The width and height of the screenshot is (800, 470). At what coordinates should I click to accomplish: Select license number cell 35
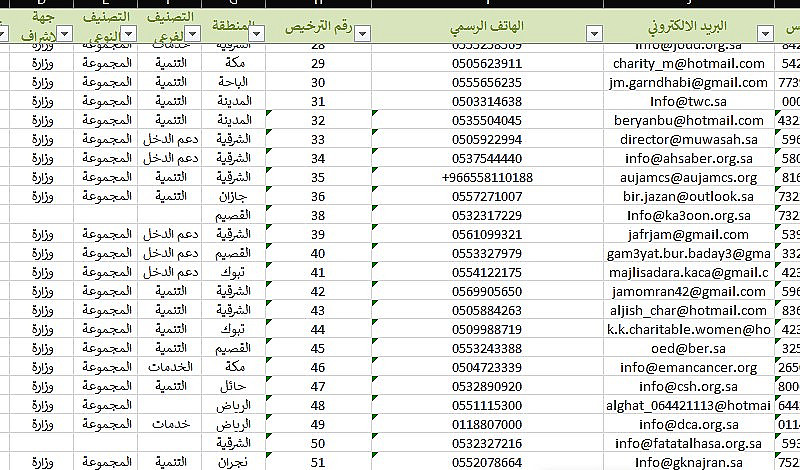click(318, 177)
